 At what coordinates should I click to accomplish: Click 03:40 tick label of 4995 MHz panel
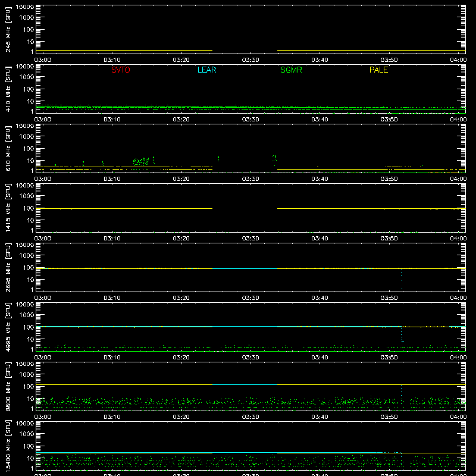click(x=320, y=358)
